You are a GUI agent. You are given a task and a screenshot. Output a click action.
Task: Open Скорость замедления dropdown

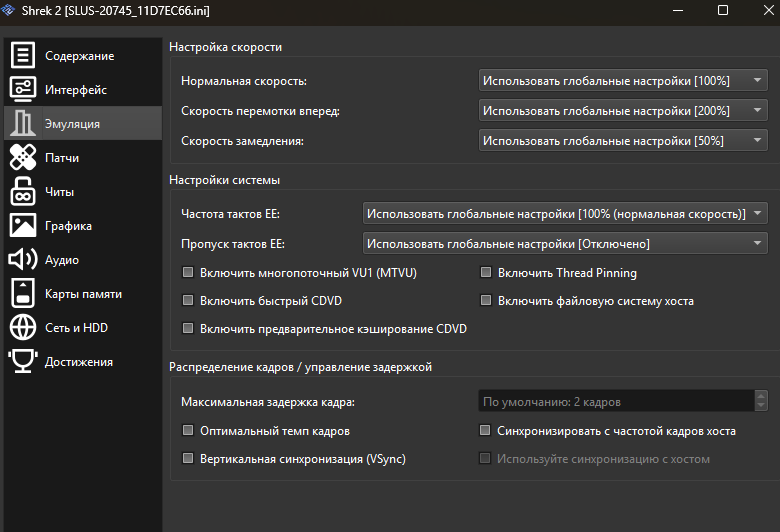coord(623,140)
